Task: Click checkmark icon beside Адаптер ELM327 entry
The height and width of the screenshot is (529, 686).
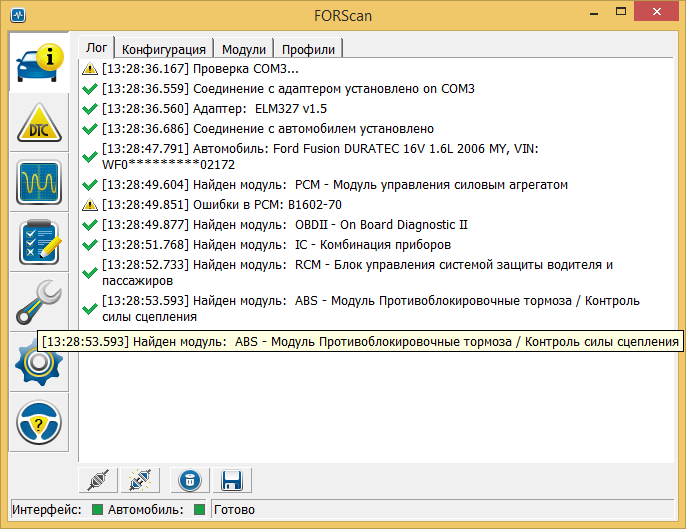Action: 90,109
